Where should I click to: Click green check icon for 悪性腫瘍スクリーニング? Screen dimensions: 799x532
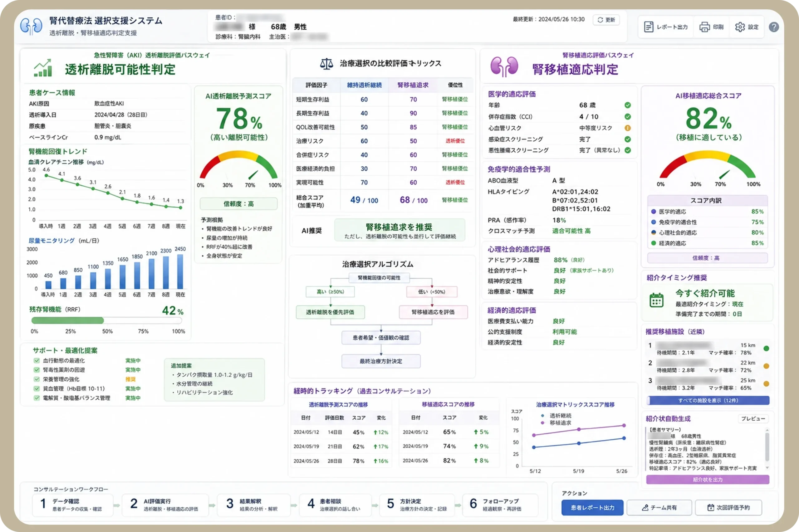pos(628,150)
